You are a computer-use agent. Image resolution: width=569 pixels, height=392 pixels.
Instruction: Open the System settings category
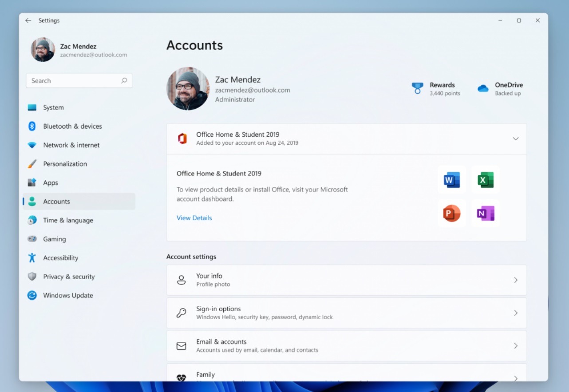point(53,108)
